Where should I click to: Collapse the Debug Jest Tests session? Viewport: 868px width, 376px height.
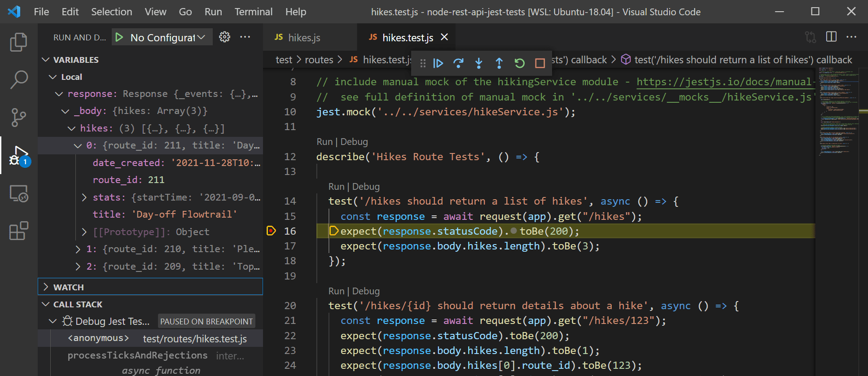click(x=53, y=321)
